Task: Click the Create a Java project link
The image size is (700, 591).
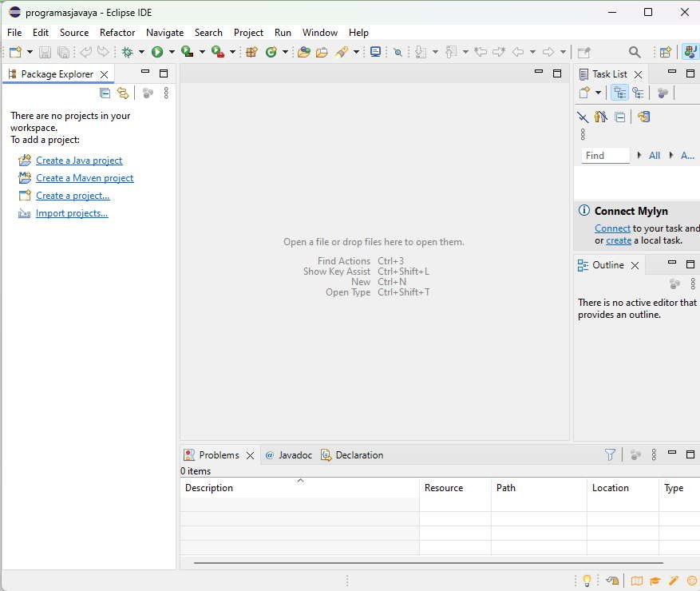Action: point(79,161)
